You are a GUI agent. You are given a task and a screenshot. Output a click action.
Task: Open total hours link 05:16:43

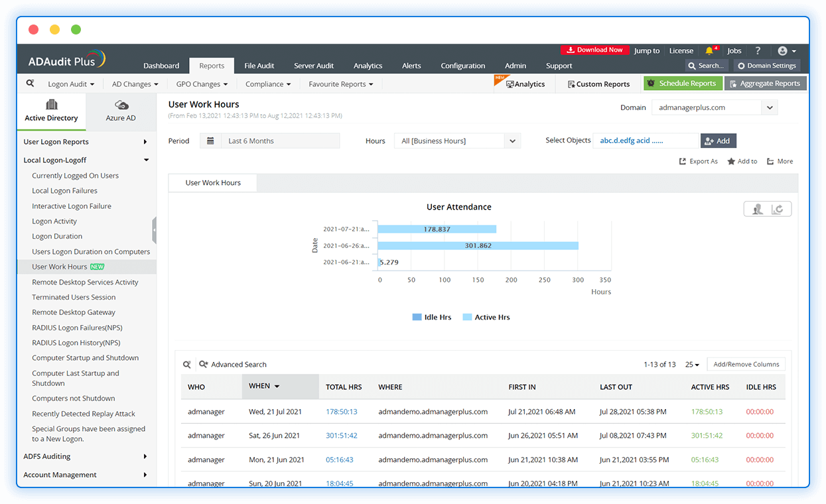click(340, 460)
